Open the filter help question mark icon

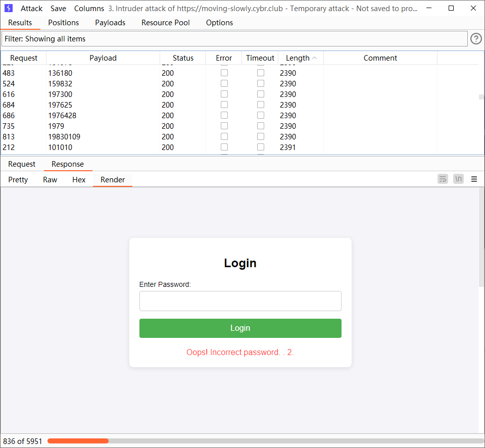[476, 39]
